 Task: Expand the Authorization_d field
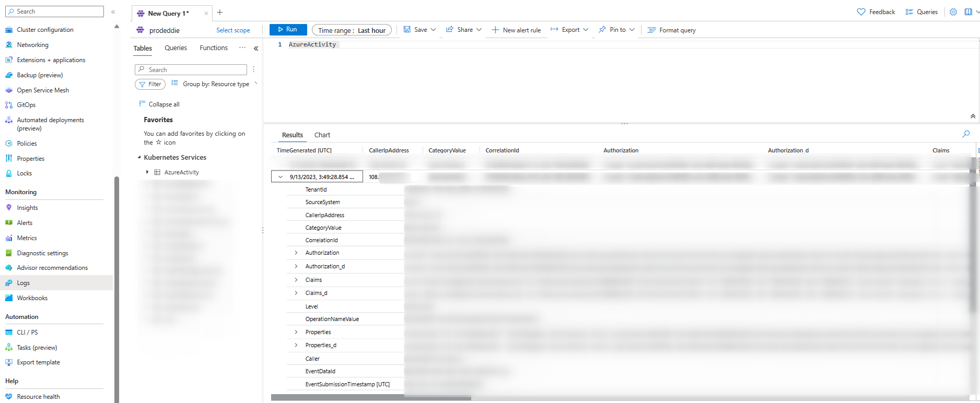pyautogui.click(x=296, y=267)
